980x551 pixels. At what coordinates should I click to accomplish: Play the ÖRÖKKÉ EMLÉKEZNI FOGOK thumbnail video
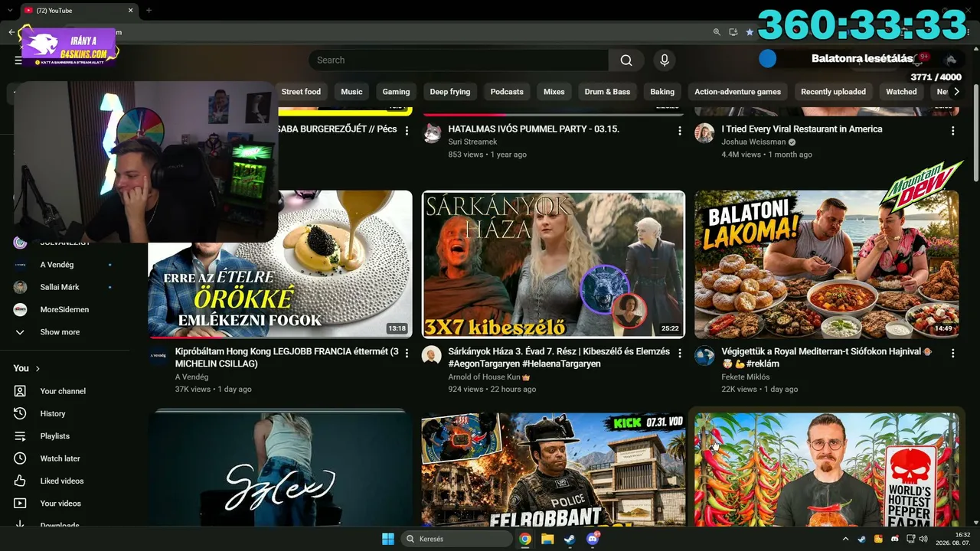pyautogui.click(x=280, y=264)
